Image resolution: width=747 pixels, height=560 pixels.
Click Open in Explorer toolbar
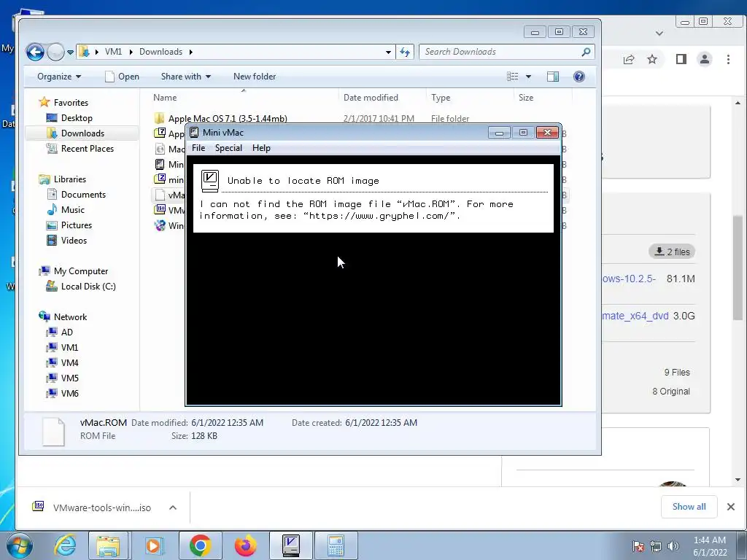pyautogui.click(x=123, y=77)
